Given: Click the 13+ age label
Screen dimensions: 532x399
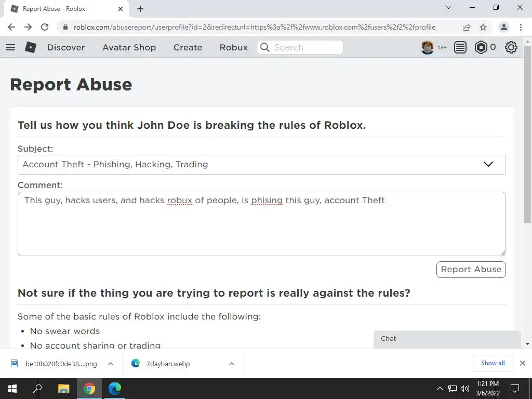Looking at the screenshot, I should (442, 47).
